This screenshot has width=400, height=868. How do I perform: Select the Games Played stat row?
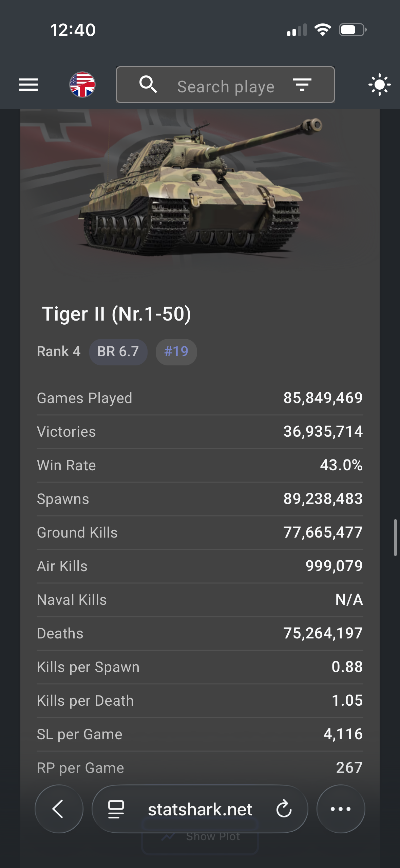[200, 398]
